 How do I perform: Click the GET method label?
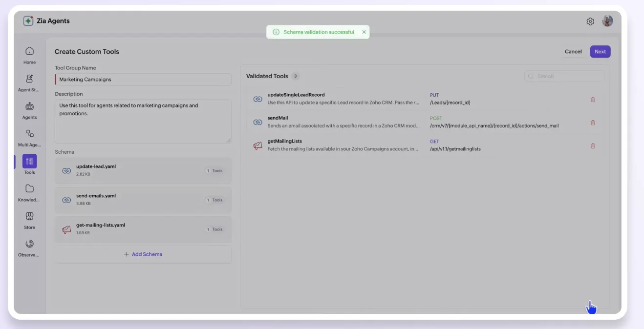coord(434,142)
